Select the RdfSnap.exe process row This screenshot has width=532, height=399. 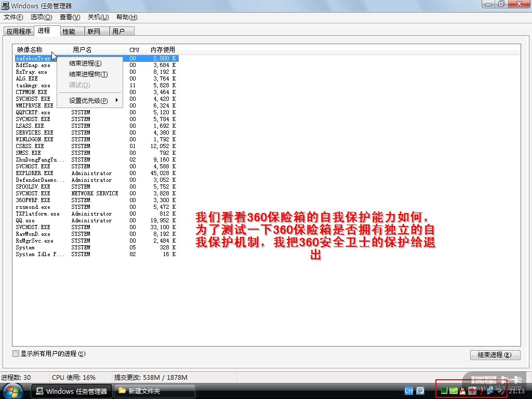click(96, 65)
